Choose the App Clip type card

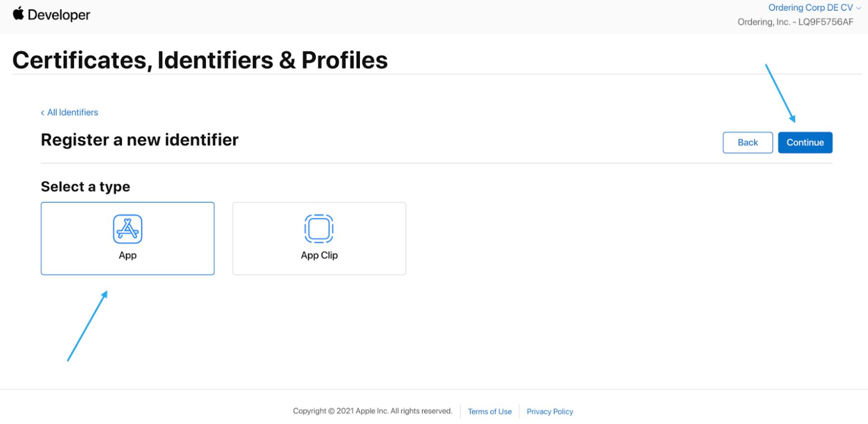click(319, 238)
